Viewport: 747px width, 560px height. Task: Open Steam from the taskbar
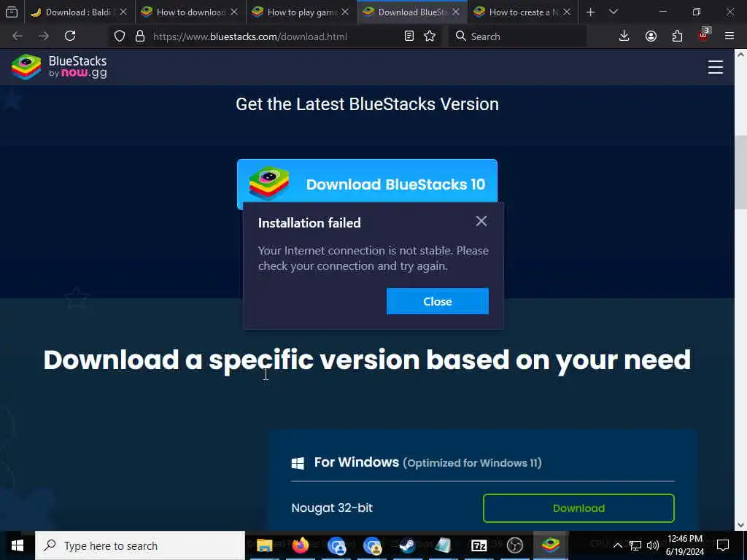click(x=407, y=545)
